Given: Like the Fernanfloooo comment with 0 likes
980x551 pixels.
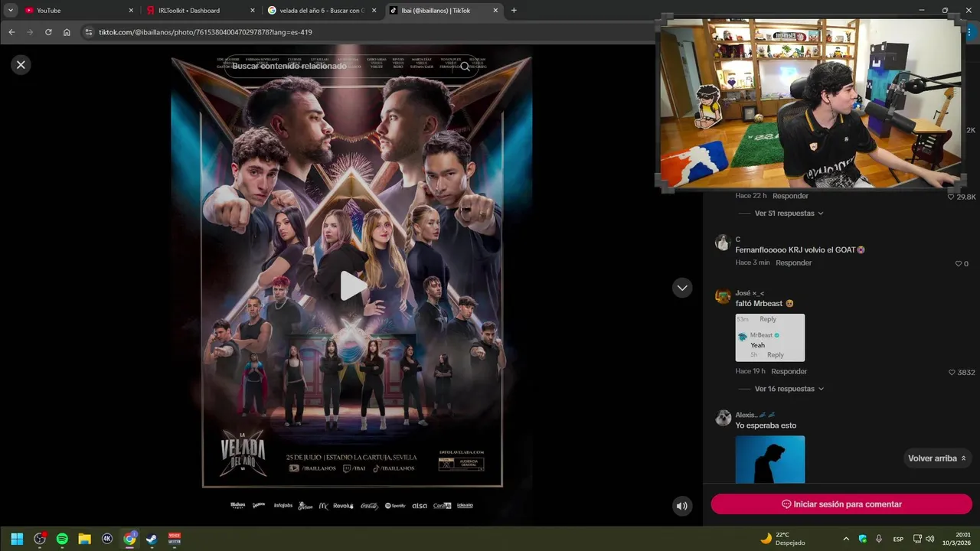Looking at the screenshot, I should click(958, 264).
